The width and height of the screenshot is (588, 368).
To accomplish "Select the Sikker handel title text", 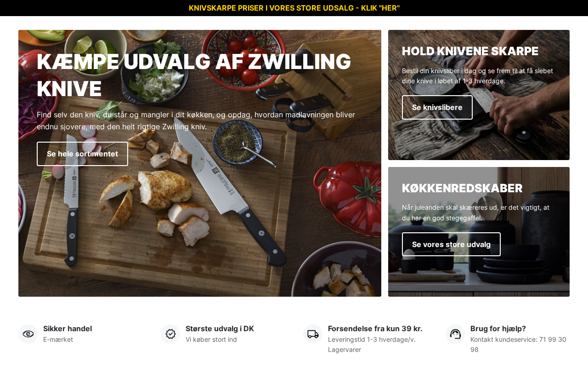I will click(68, 328).
